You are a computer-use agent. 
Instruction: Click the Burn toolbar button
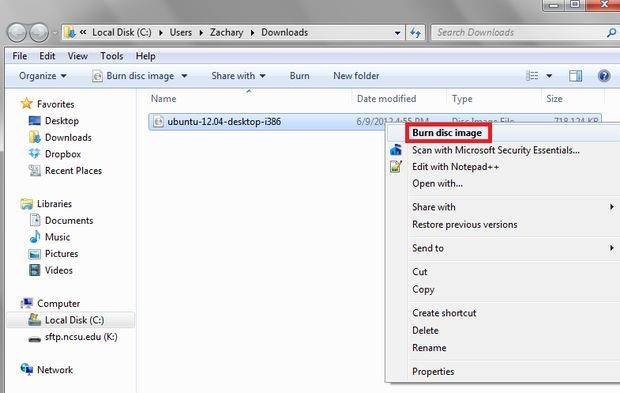click(299, 76)
